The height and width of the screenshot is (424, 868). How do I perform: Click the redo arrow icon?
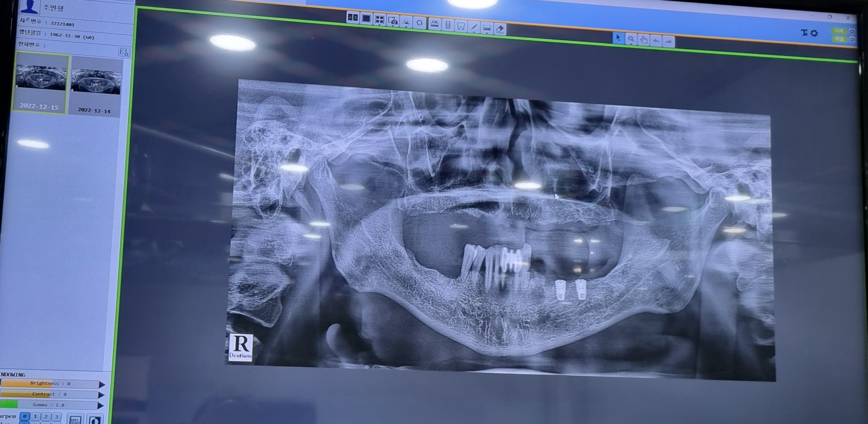pyautogui.click(x=669, y=42)
